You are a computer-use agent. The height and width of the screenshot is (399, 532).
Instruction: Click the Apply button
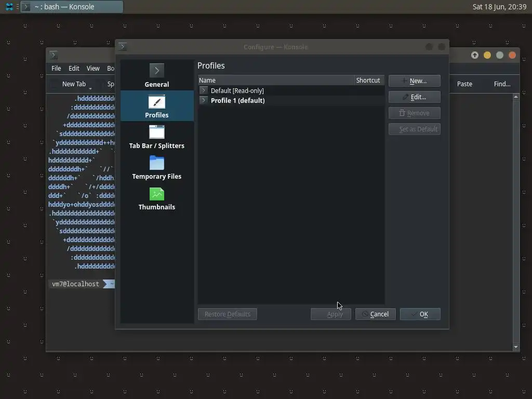pyautogui.click(x=331, y=314)
